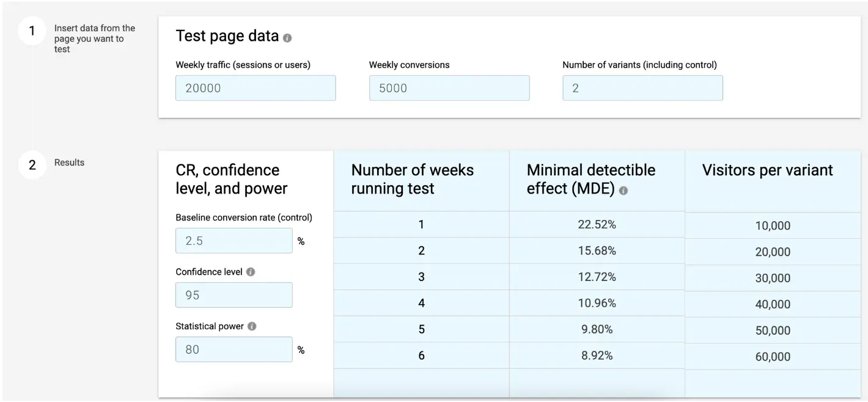This screenshot has height=402, width=868.
Task: Click the info icon beside Test page data
Action: click(287, 38)
